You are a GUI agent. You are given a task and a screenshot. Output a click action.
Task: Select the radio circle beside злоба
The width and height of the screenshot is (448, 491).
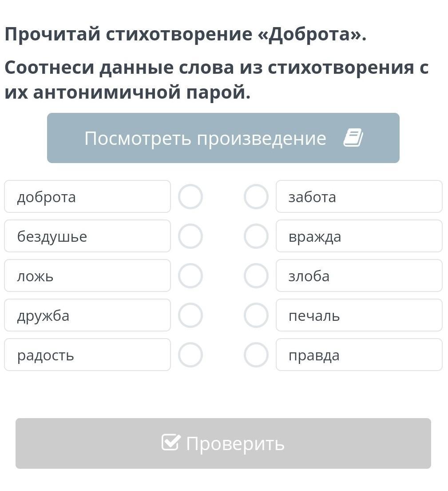256,275
